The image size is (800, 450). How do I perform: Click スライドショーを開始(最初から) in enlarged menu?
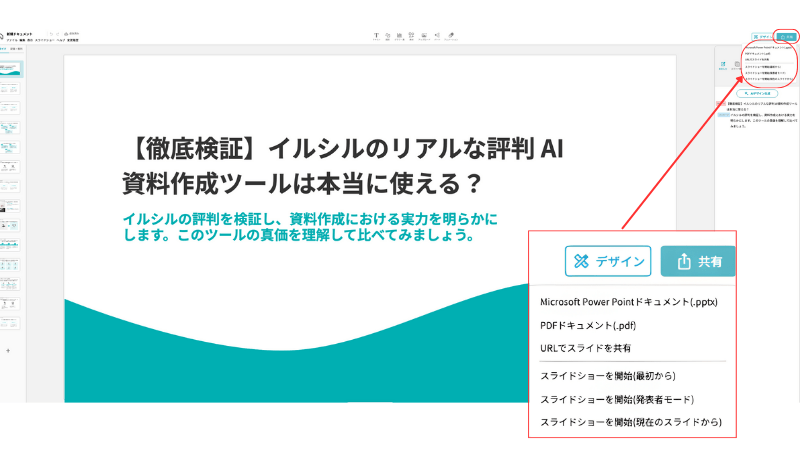tap(608, 376)
